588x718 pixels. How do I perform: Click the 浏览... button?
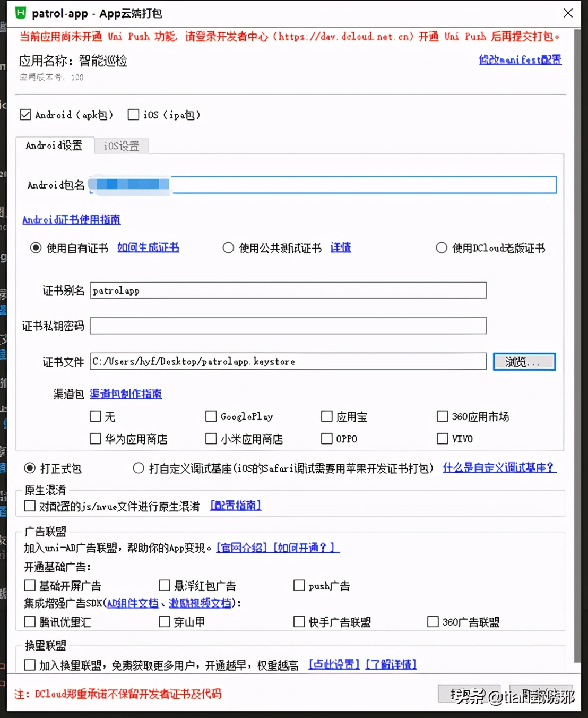tap(524, 362)
